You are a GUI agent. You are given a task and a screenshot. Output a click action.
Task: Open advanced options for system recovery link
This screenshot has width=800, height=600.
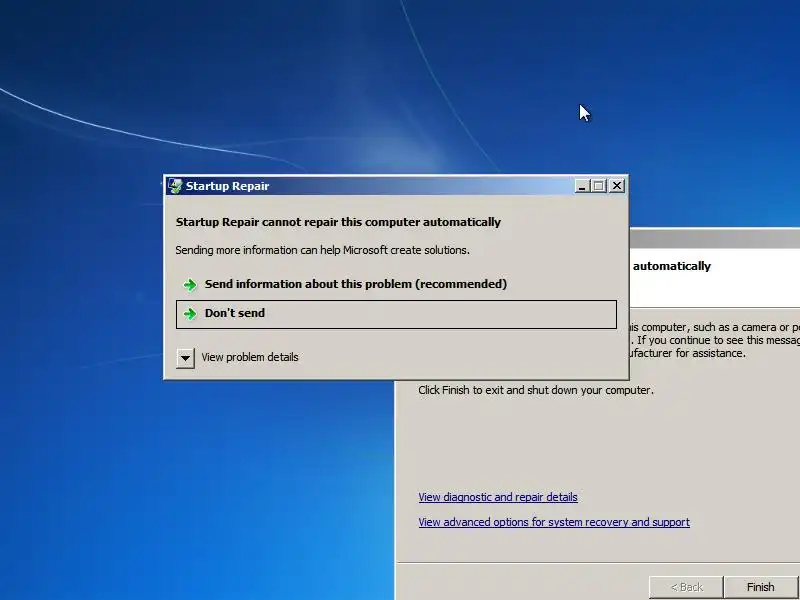(554, 522)
